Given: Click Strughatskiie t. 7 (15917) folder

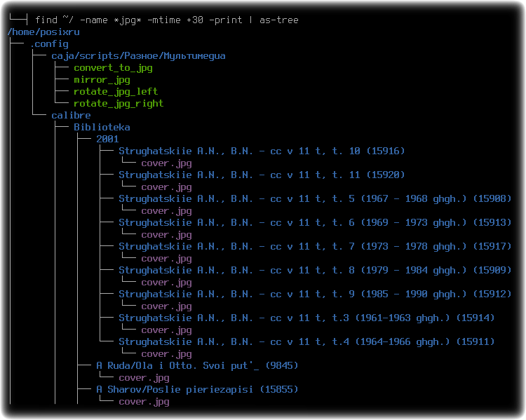Looking at the screenshot, I should tap(315, 247).
